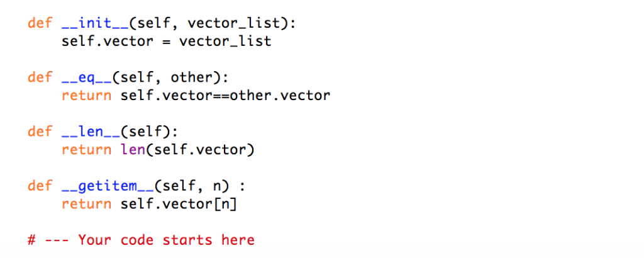Click the def keyword before __getitem__

[40, 186]
